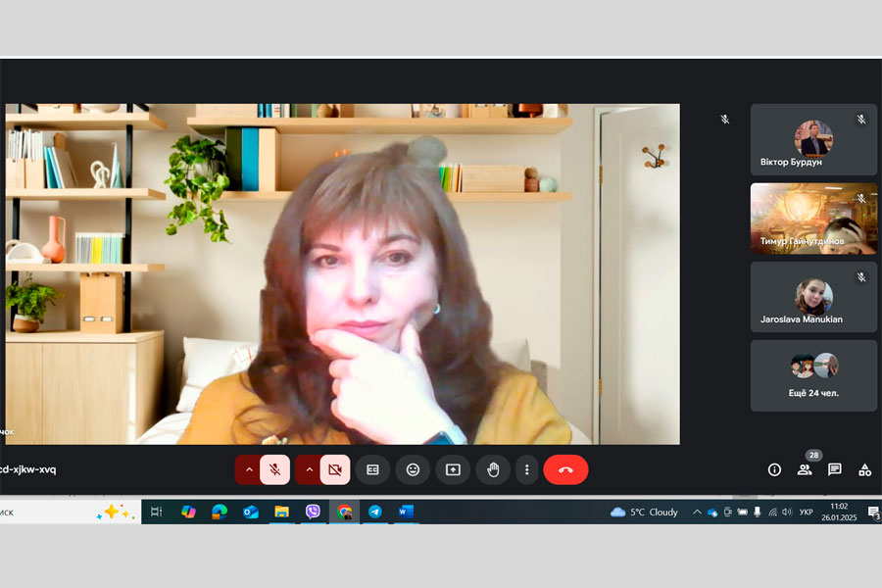Open meeting details info icon

(774, 469)
